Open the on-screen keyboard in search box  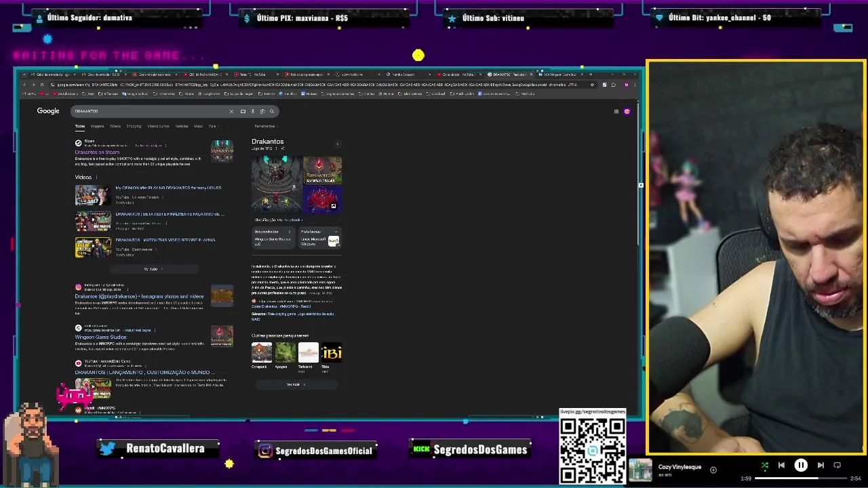[x=243, y=111]
